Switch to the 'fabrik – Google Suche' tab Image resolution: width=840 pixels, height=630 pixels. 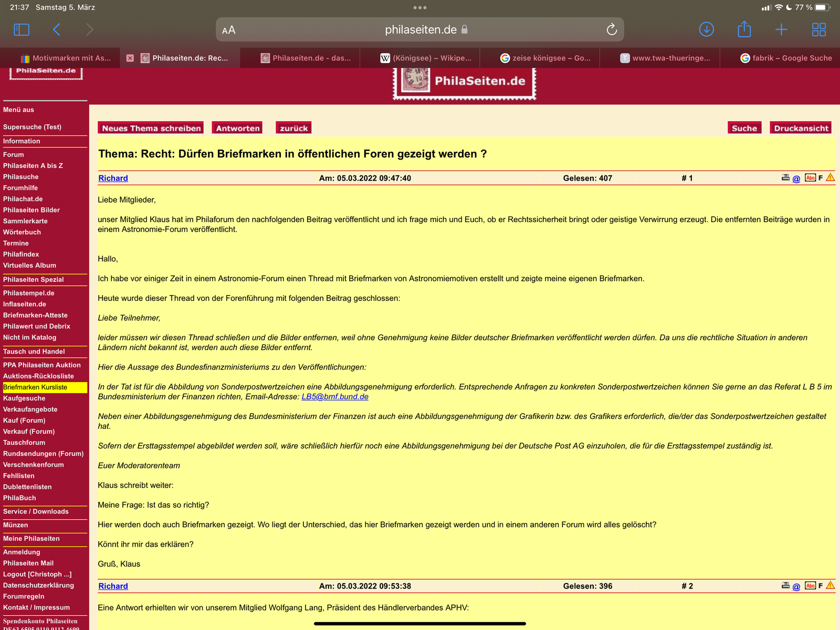tap(786, 58)
